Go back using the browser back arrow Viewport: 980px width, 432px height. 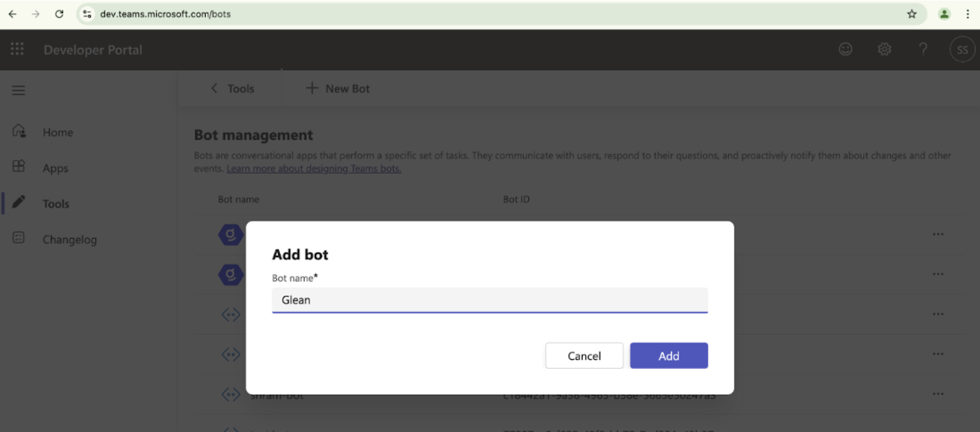(12, 14)
